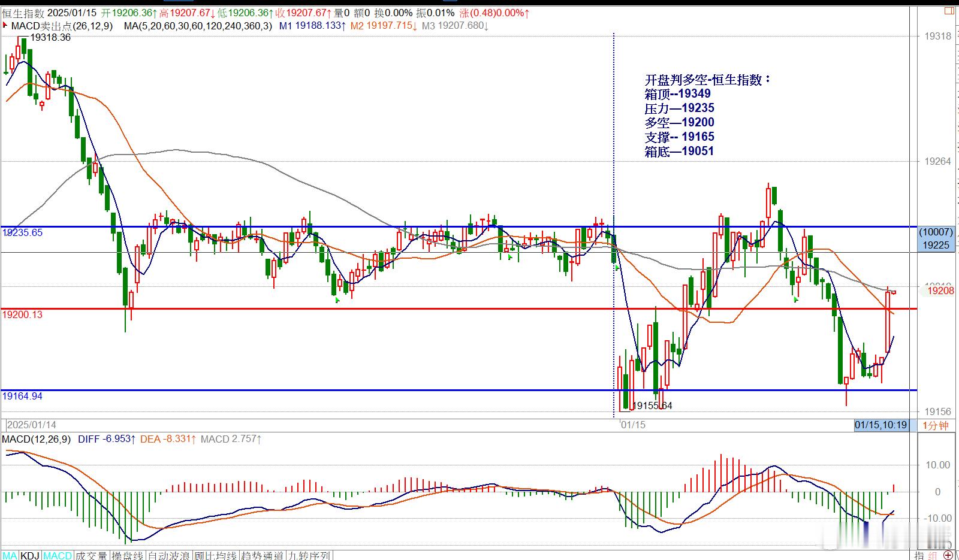The image size is (959, 560).
Task: Click the 19235.65 blue resistance line label
Action: click(22, 232)
